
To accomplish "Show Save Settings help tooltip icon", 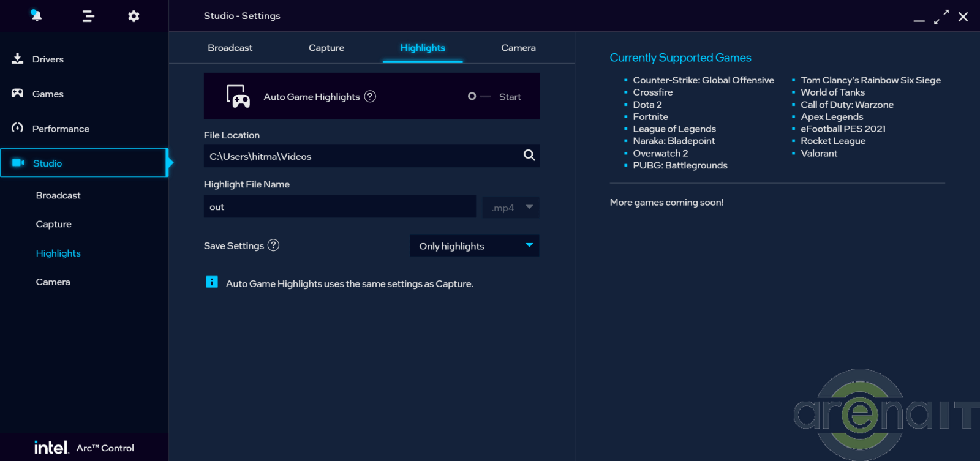I will (274, 245).
